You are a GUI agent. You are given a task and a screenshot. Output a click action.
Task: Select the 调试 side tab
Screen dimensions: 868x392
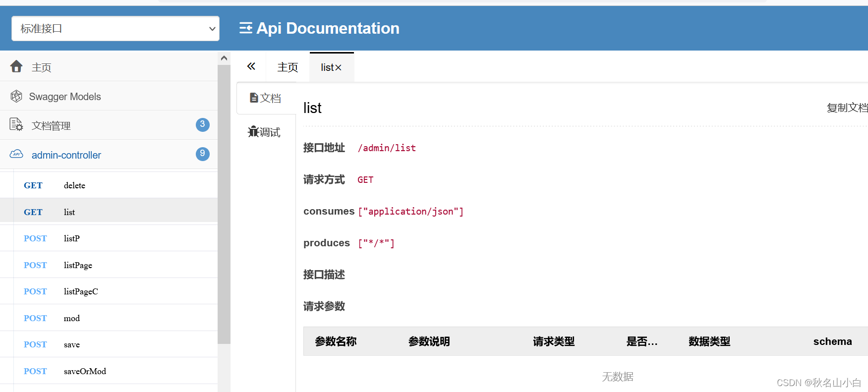coord(266,132)
